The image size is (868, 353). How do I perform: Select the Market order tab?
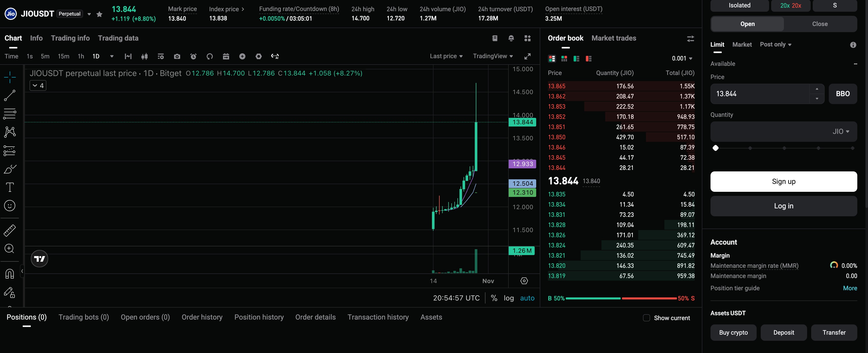[x=742, y=44]
